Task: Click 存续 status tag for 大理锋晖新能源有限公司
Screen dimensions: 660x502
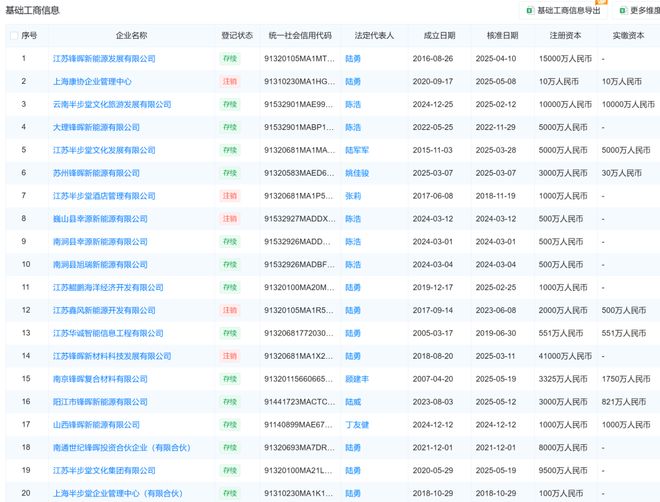Action: pos(230,127)
